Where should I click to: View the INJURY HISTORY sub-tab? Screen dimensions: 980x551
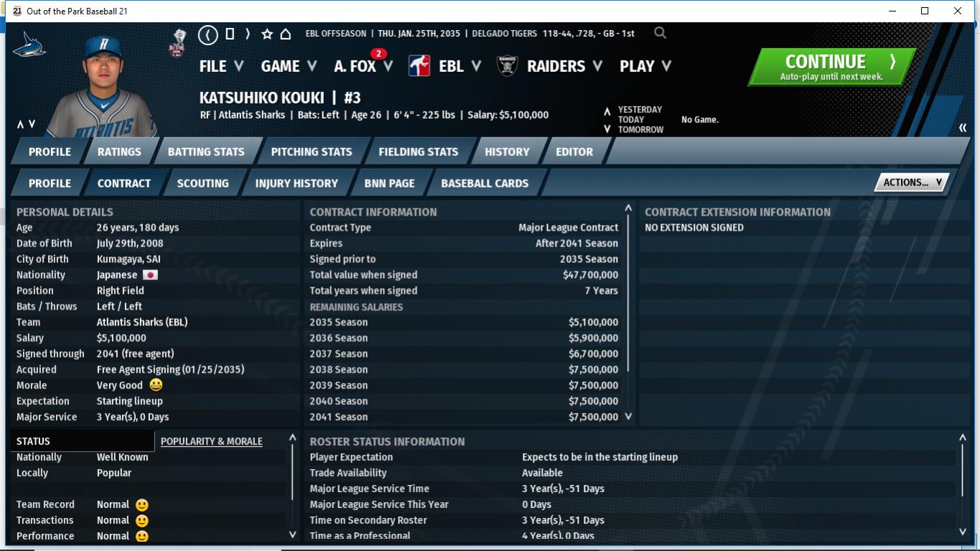point(297,183)
